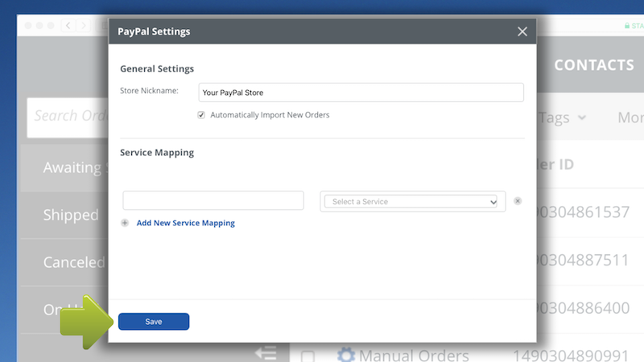The height and width of the screenshot is (362, 644).
Task: Click the Manual Orders label
Action: coord(414,355)
